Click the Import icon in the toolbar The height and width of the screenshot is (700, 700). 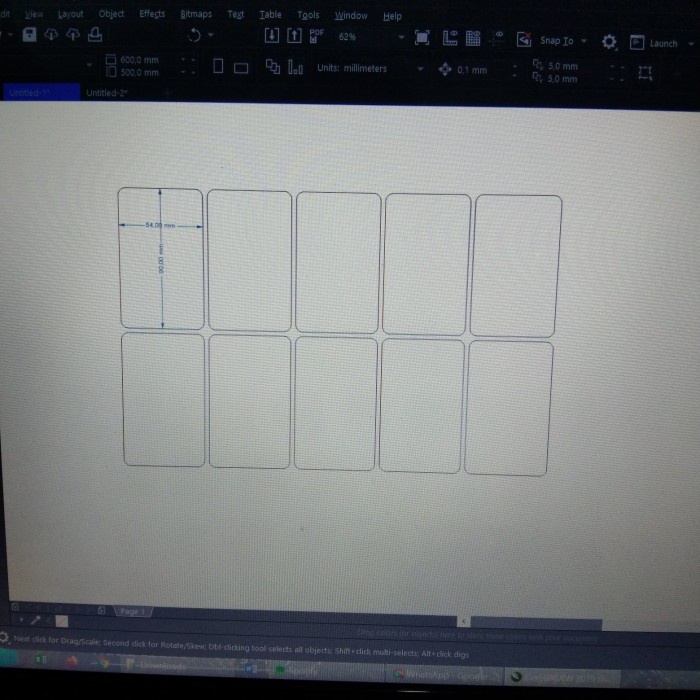coord(271,36)
